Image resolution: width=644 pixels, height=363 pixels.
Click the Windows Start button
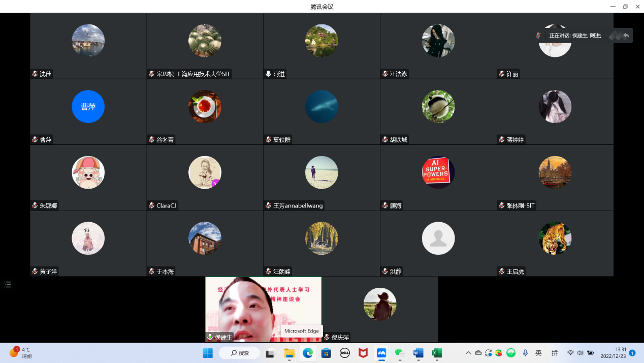(x=208, y=353)
